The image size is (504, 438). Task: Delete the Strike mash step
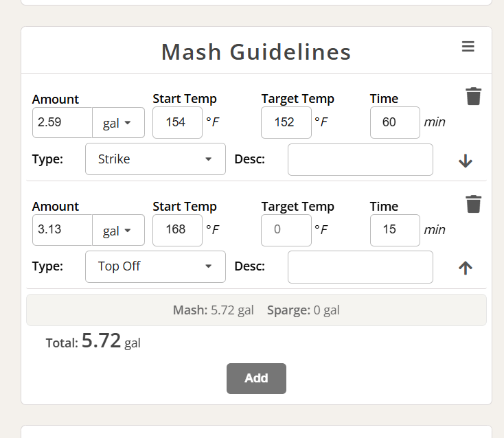[x=474, y=96]
